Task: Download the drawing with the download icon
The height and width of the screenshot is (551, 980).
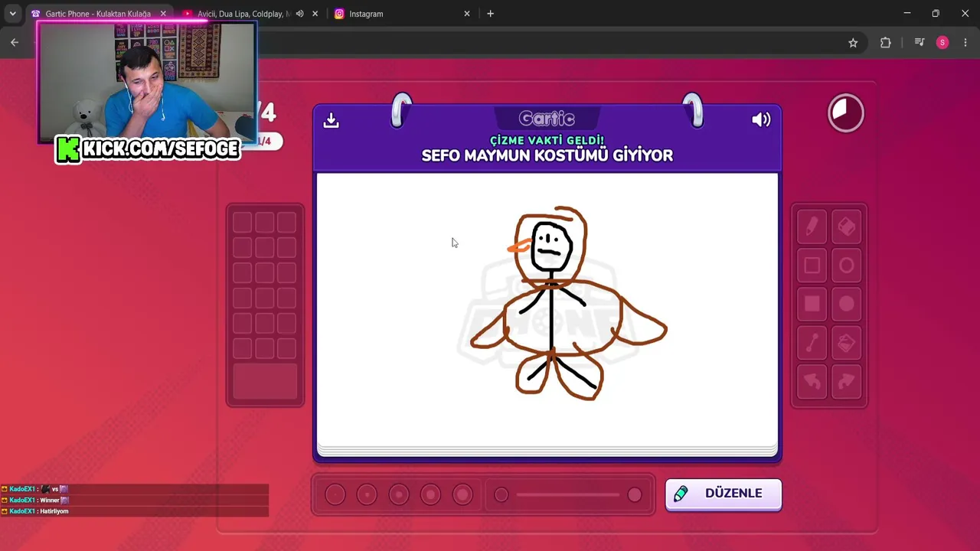Action: (x=331, y=120)
